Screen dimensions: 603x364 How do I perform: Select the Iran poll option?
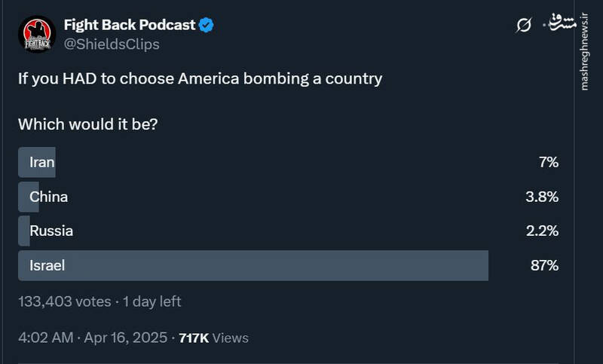point(41,161)
